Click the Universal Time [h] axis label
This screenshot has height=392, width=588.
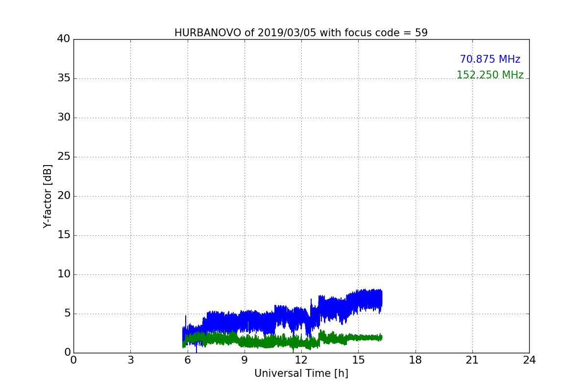tap(301, 373)
